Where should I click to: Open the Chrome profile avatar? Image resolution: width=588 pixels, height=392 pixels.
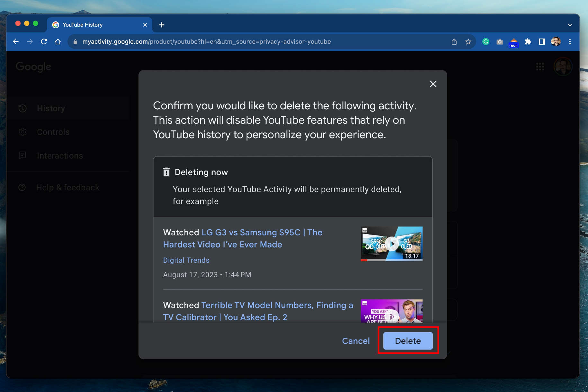click(556, 41)
